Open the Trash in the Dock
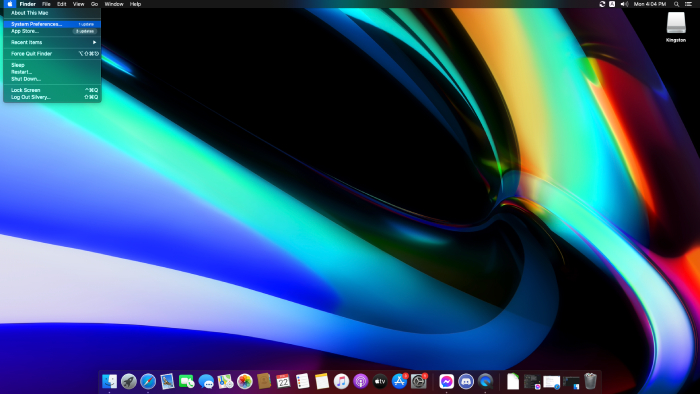The width and height of the screenshot is (700, 394). click(590, 382)
